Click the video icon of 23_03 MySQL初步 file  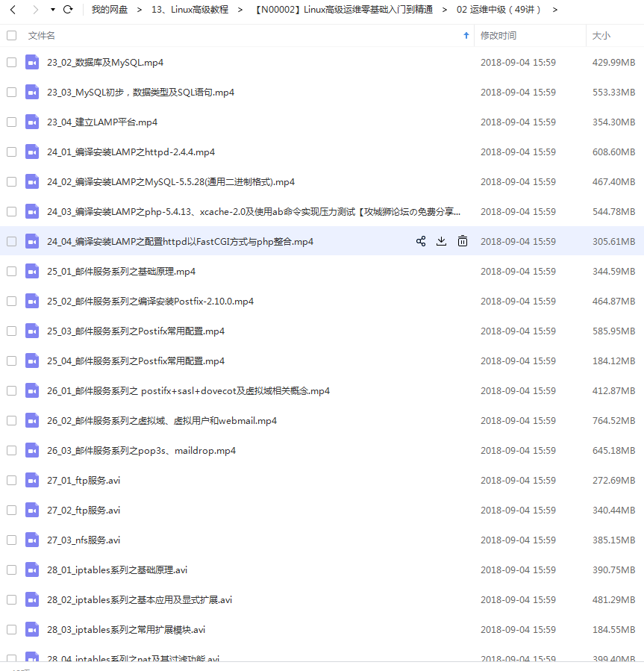click(x=32, y=92)
